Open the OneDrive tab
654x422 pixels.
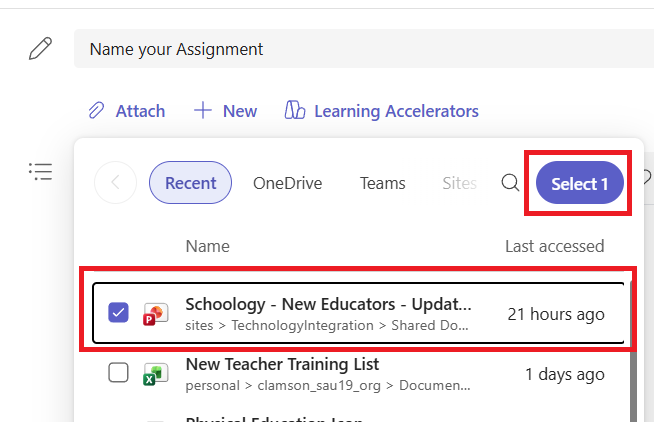point(287,183)
